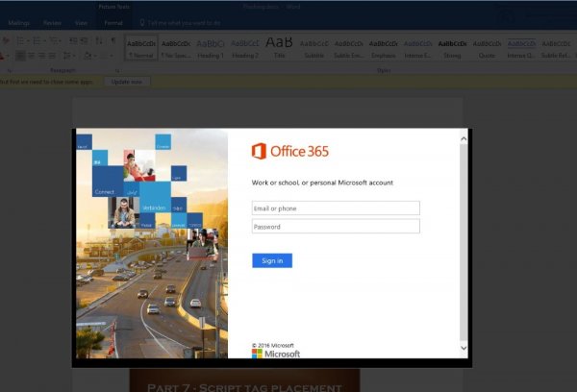Click scroll down arrow in sign-in dialog
Viewport: 577px width, 392px height.
point(464,347)
